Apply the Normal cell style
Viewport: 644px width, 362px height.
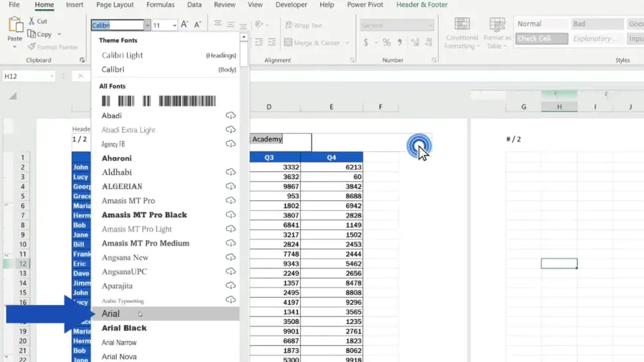[542, 24]
